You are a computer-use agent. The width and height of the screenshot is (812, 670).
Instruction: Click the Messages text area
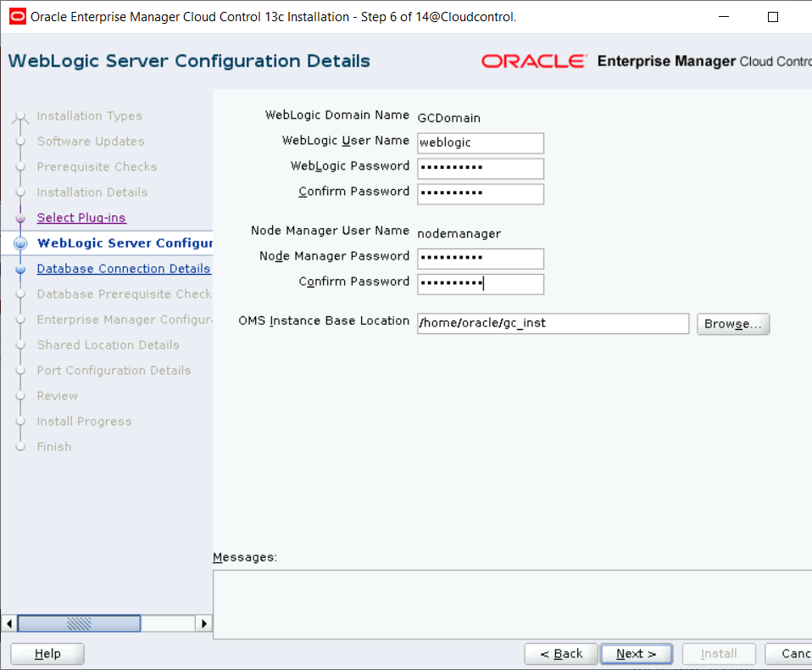click(512, 604)
